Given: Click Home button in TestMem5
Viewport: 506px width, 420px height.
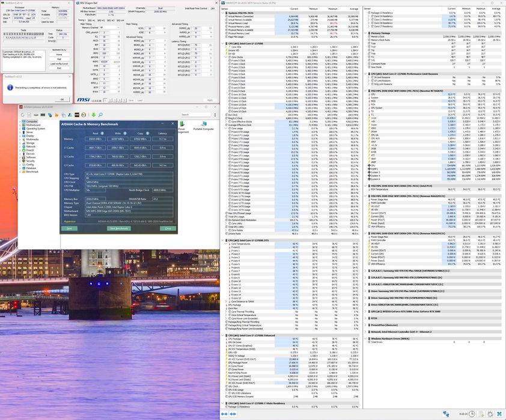Looking at the screenshot, I should [x=59, y=55].
